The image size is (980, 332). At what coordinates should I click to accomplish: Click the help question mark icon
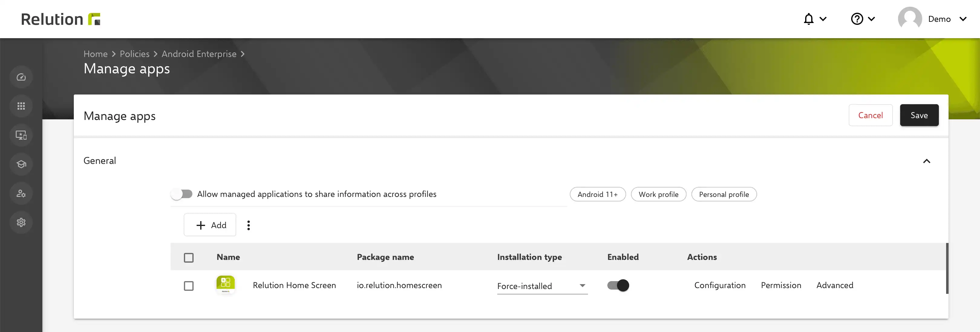pos(857,19)
